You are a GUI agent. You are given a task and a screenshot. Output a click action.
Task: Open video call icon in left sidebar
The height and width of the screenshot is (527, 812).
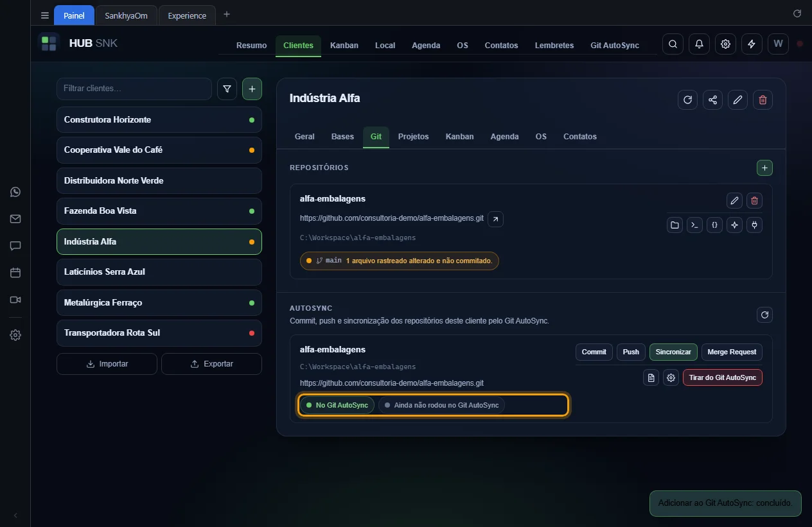(x=15, y=300)
